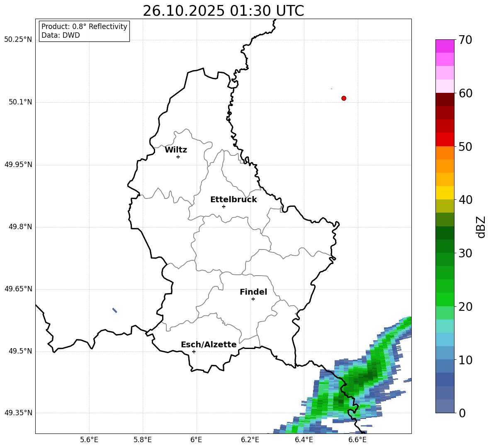This screenshot has height=448, width=491.
Task: Click the 6.4°E longitude label
Action: tap(304, 440)
